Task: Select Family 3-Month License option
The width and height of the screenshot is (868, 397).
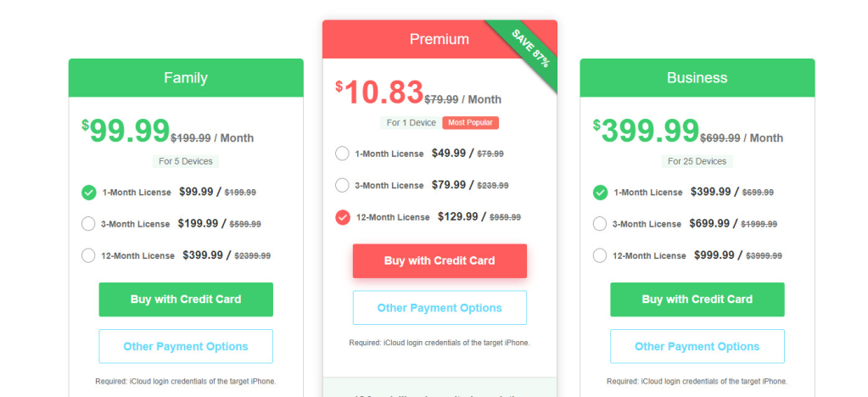Action: (88, 224)
